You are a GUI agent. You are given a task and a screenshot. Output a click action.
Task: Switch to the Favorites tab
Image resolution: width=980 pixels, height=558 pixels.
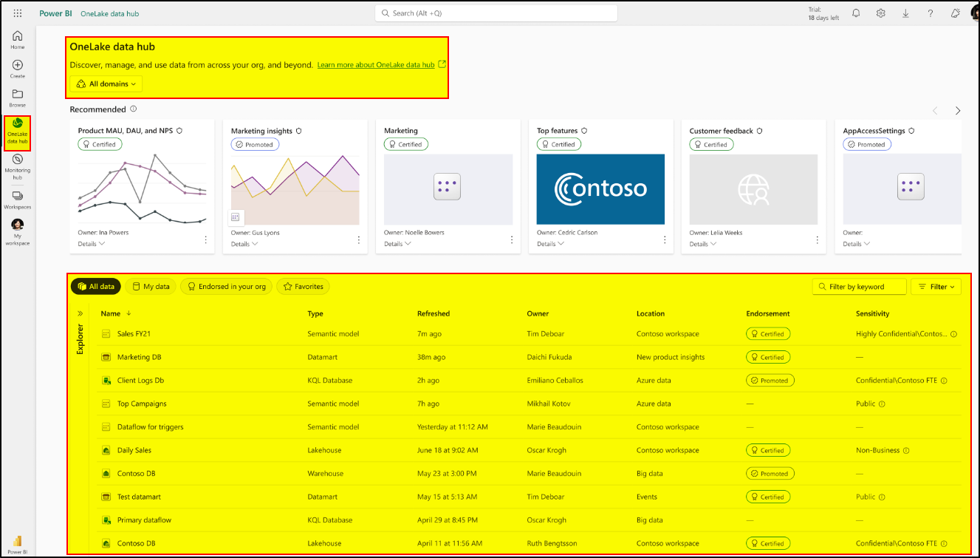click(x=303, y=287)
